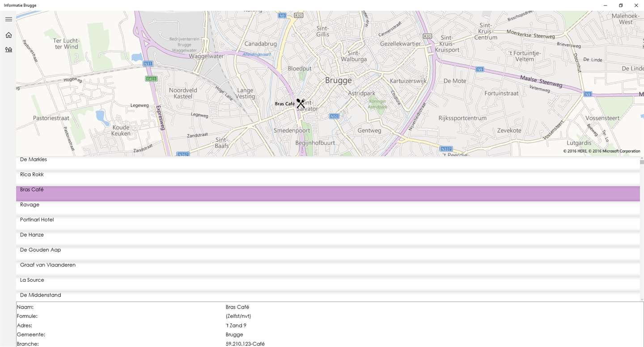The image size is (644, 347).
Task: Click the Brugge city label on map
Action: (x=339, y=80)
